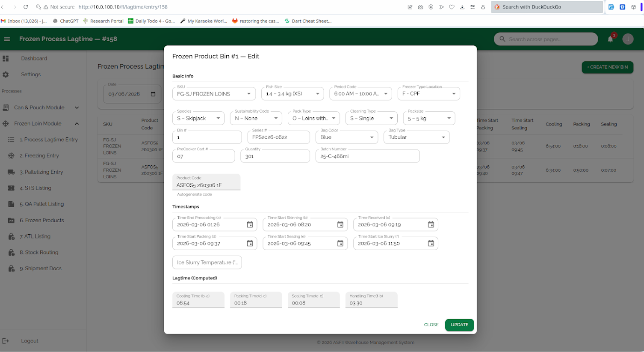Click the browser address bar URL

point(123,7)
